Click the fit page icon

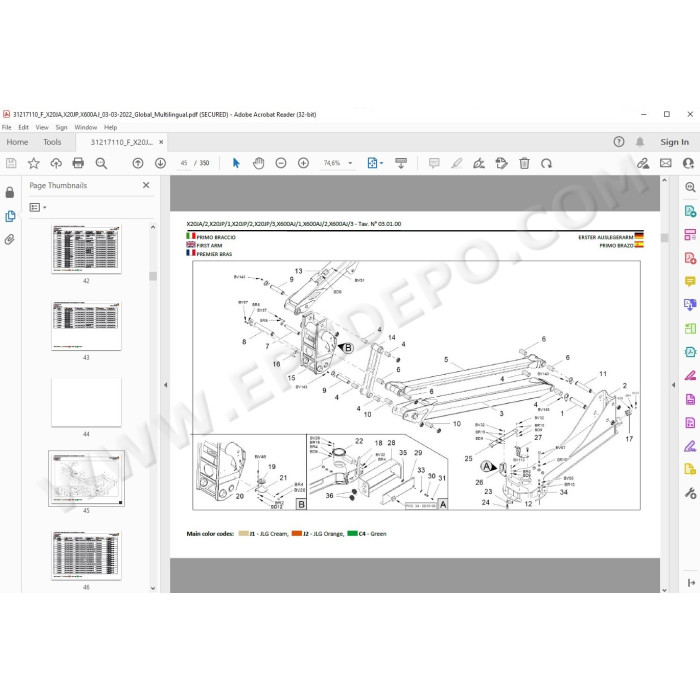click(x=372, y=163)
